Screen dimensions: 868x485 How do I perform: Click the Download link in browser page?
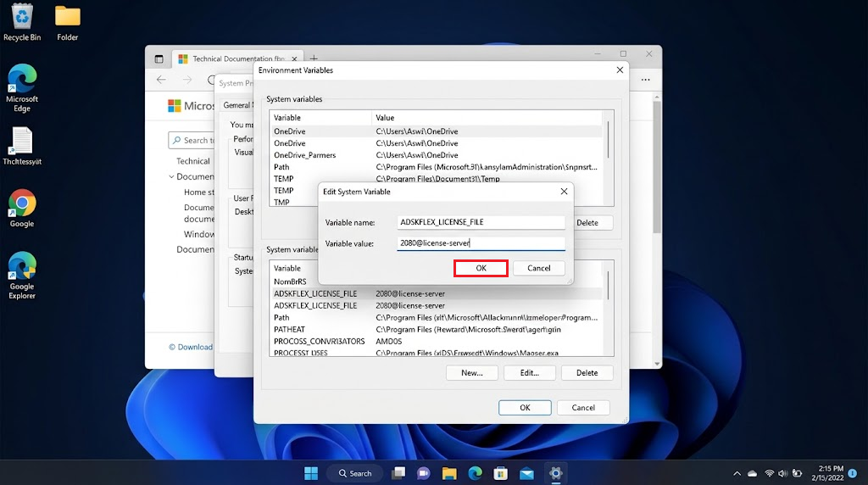coord(191,347)
